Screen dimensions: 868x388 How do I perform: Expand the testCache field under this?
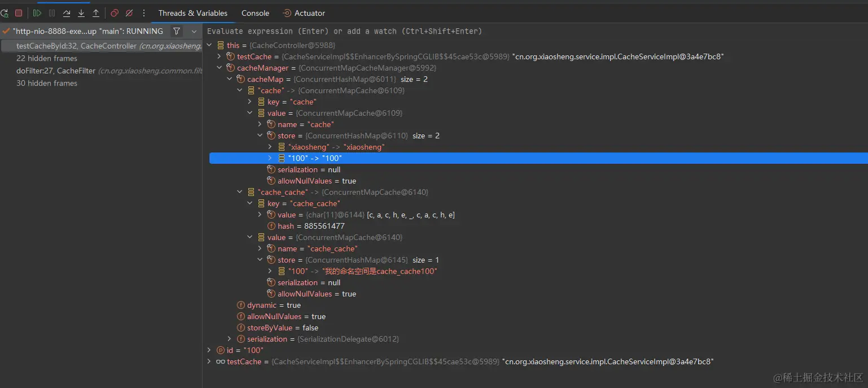click(x=220, y=56)
